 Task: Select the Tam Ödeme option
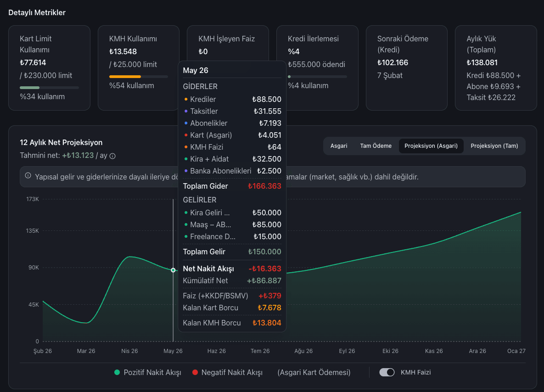point(376,146)
